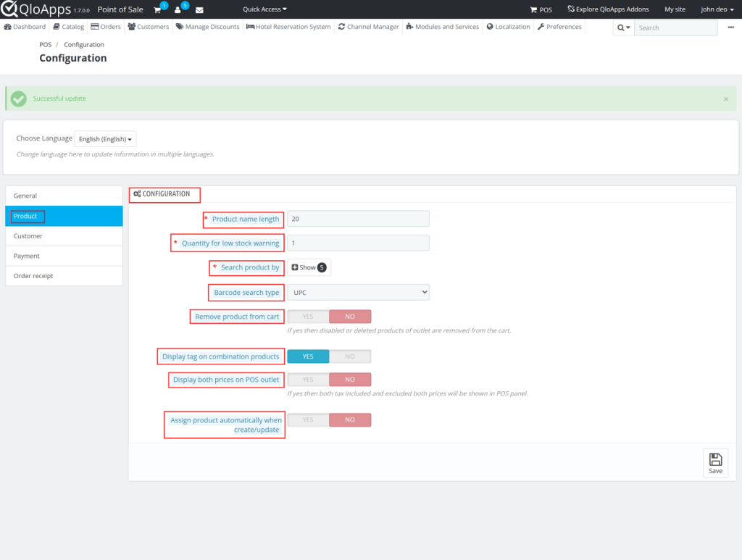Open the messages envelope icon

pyautogui.click(x=199, y=10)
